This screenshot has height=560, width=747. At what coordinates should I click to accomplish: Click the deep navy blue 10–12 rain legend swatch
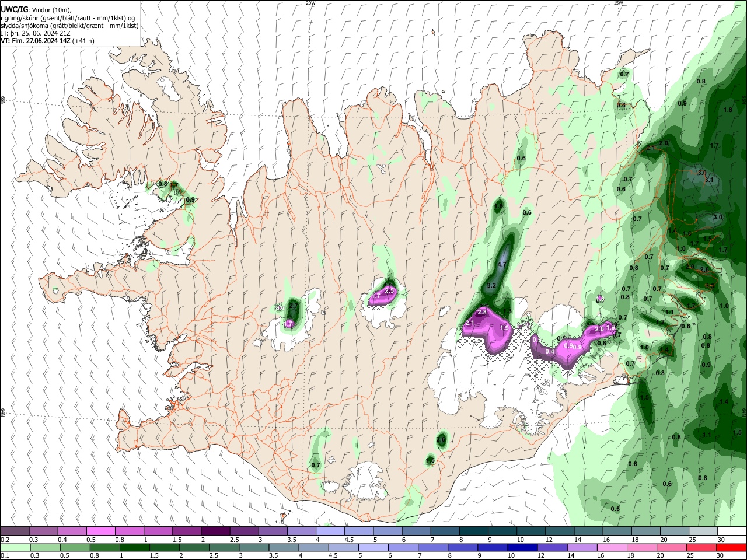pos(522,547)
